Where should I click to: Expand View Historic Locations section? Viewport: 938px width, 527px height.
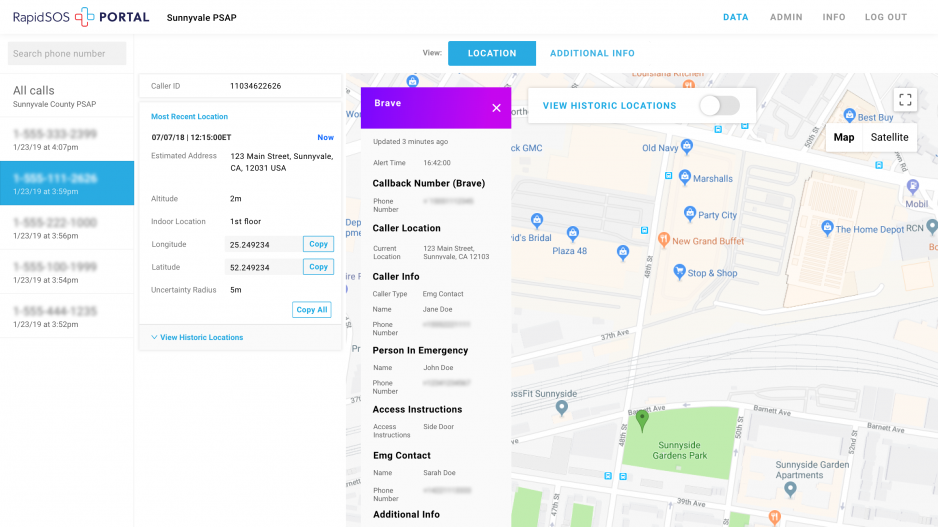tap(197, 337)
